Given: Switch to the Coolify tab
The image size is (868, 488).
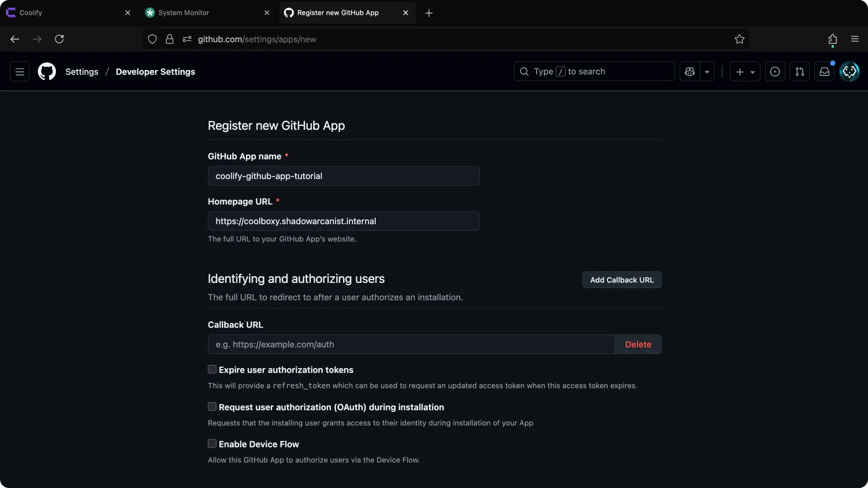Looking at the screenshot, I should coord(63,13).
